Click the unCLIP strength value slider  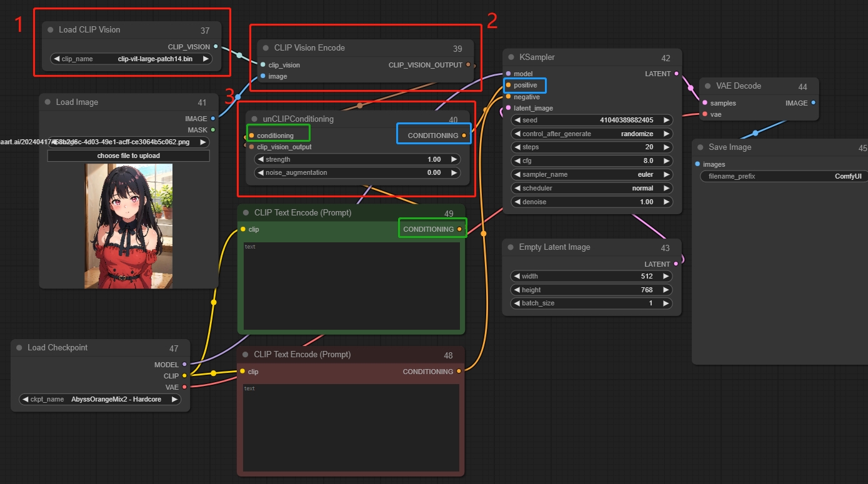(x=357, y=159)
